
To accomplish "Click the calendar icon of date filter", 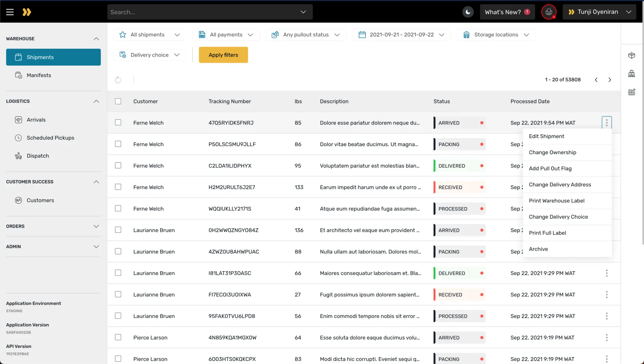I will (x=362, y=35).
